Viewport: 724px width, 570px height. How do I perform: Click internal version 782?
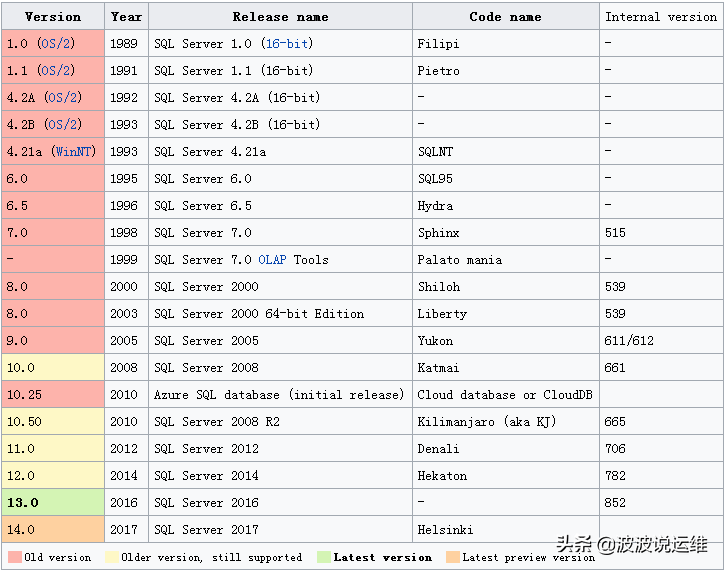point(615,476)
